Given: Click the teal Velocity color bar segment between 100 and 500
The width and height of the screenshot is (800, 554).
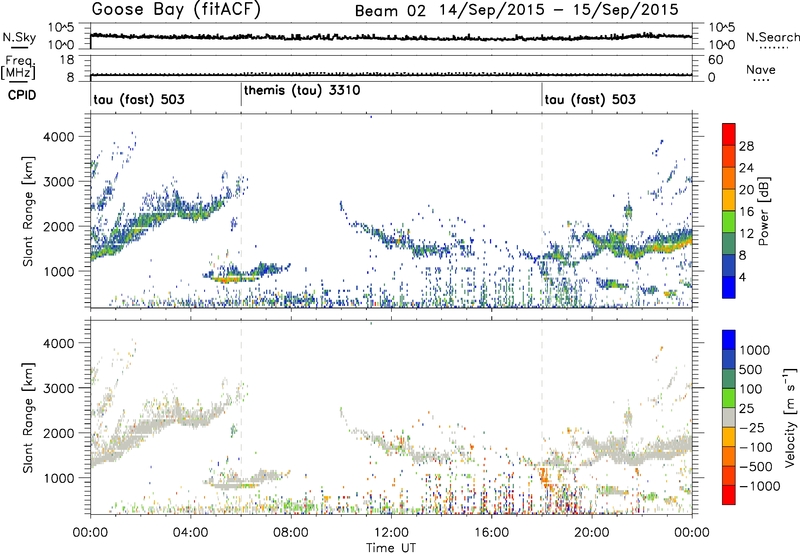Looking at the screenshot, I should point(729,379).
